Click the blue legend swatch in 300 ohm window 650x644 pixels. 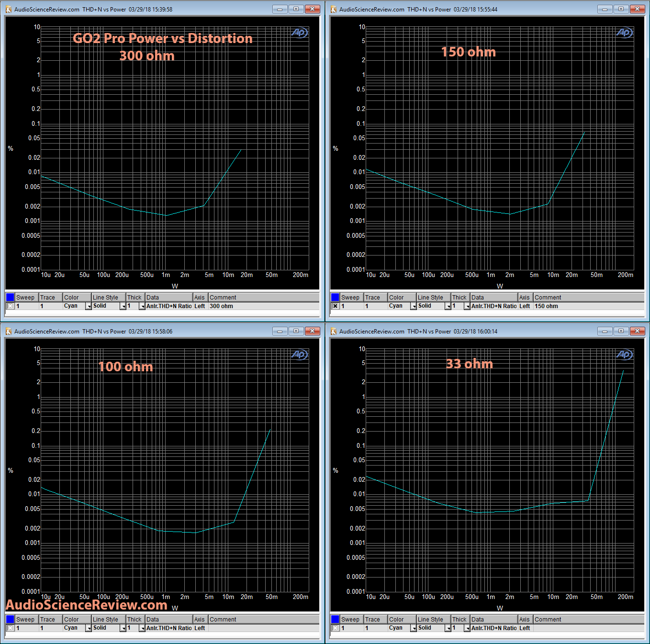(10, 298)
